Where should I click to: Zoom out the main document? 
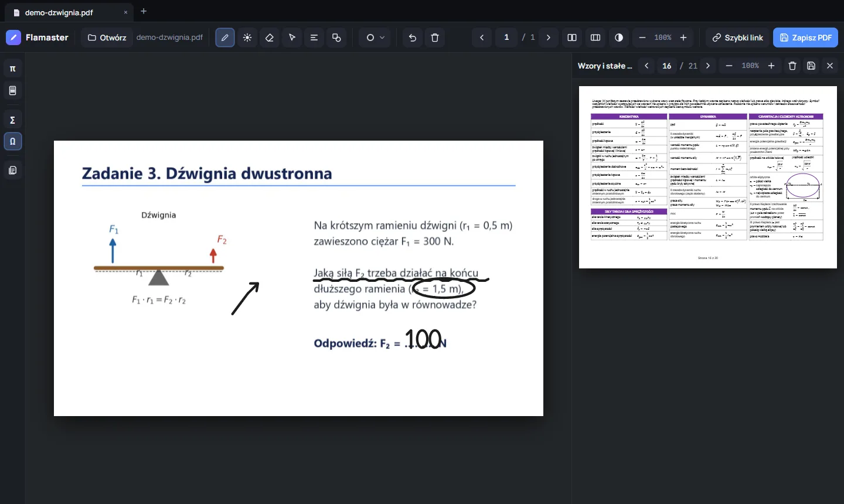point(642,38)
